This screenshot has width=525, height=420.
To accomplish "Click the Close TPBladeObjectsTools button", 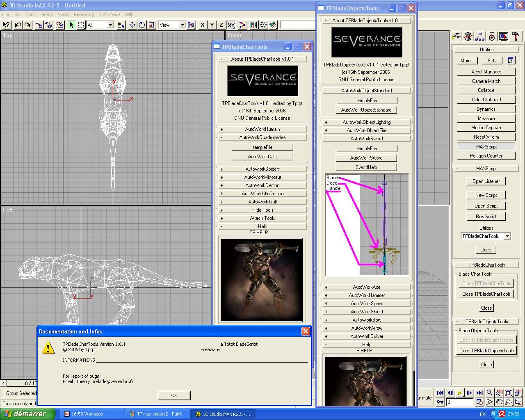I will pos(486,351).
